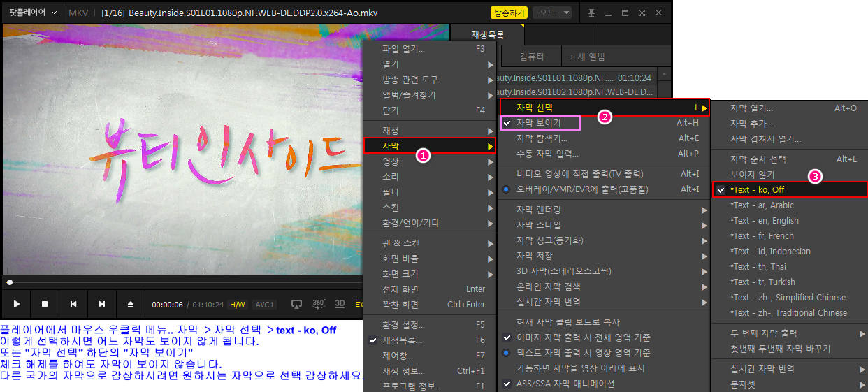Skip to the previous track
This screenshot has height=392, width=868.
coord(73,304)
